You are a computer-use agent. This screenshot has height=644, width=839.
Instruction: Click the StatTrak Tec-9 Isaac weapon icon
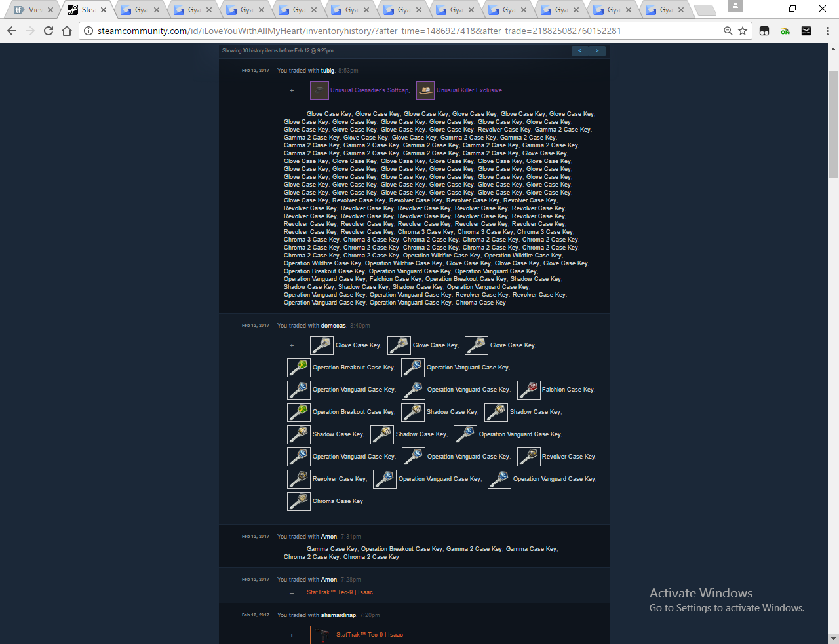(322, 635)
